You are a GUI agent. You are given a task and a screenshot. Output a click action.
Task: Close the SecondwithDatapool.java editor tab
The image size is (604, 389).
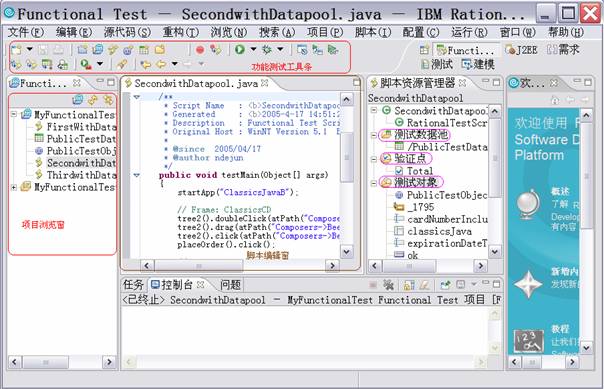(264, 83)
